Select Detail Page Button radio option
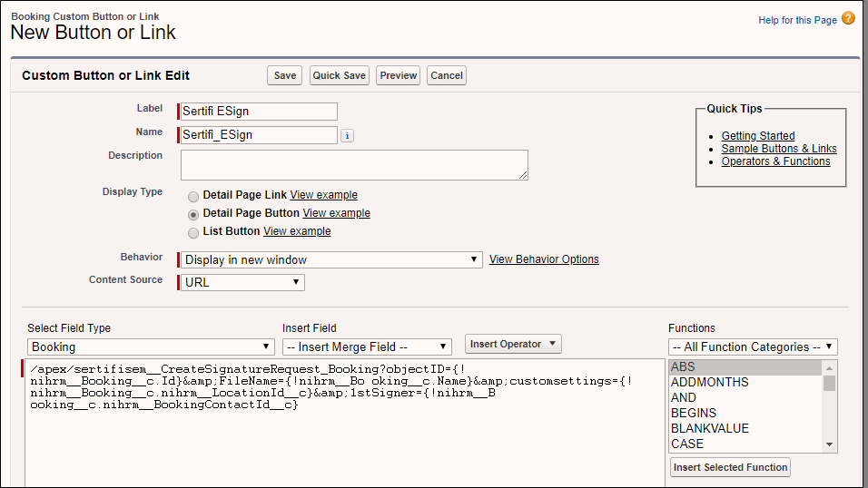 coord(193,215)
